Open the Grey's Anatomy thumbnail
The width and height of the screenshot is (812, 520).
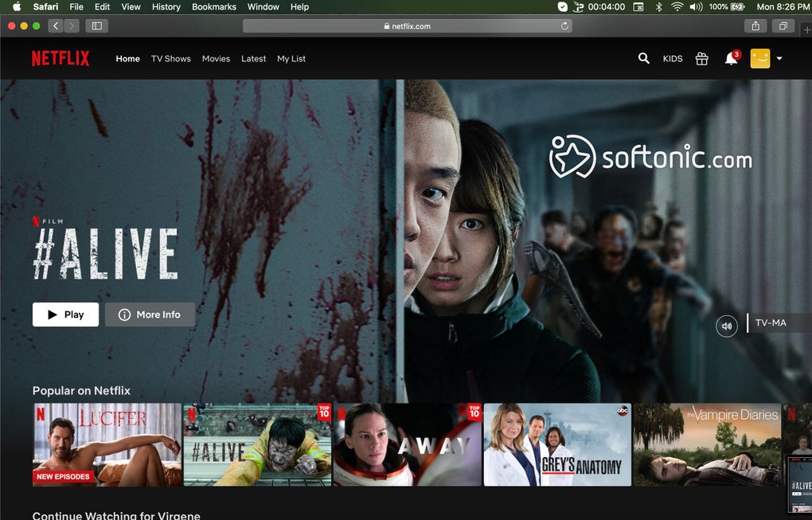point(557,444)
